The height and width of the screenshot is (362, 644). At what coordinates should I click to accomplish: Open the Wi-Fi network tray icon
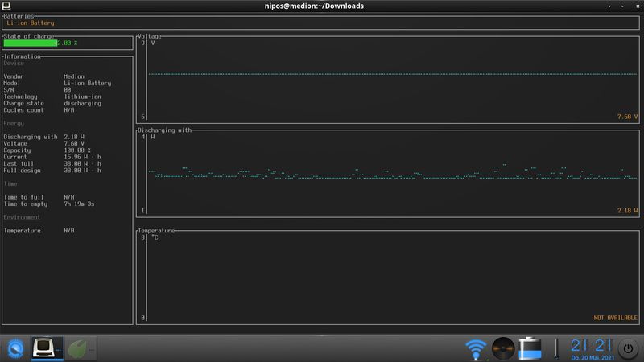coord(476,349)
